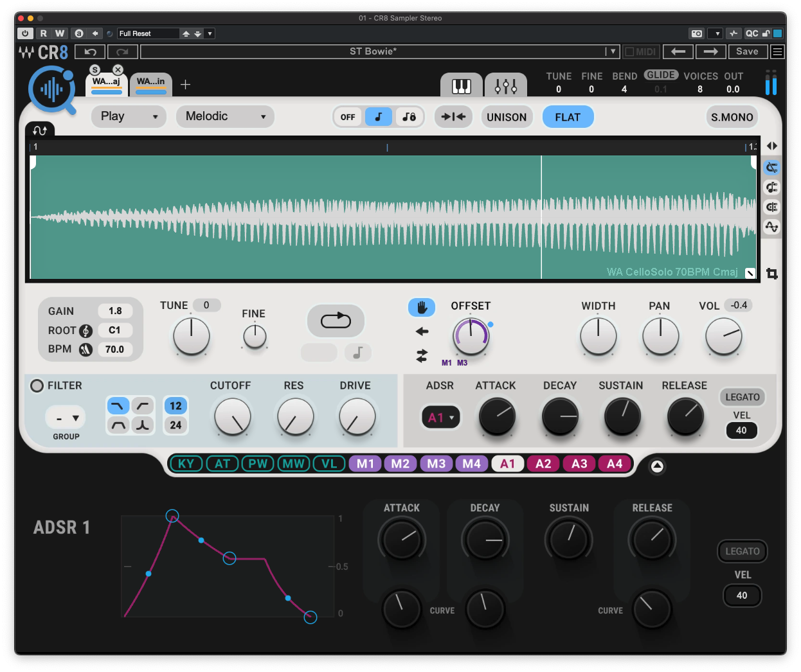801x672 pixels.
Task: Select the low-pass filter shape
Action: click(x=118, y=406)
